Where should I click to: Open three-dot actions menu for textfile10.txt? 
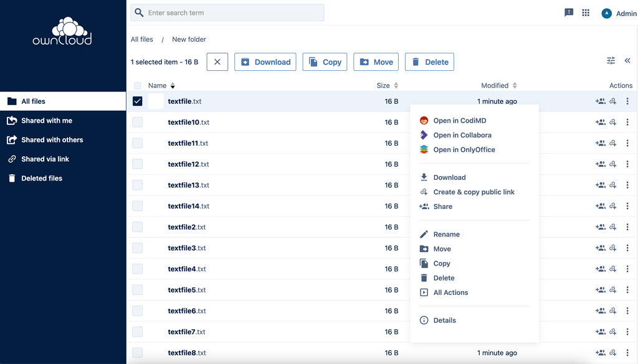[627, 122]
